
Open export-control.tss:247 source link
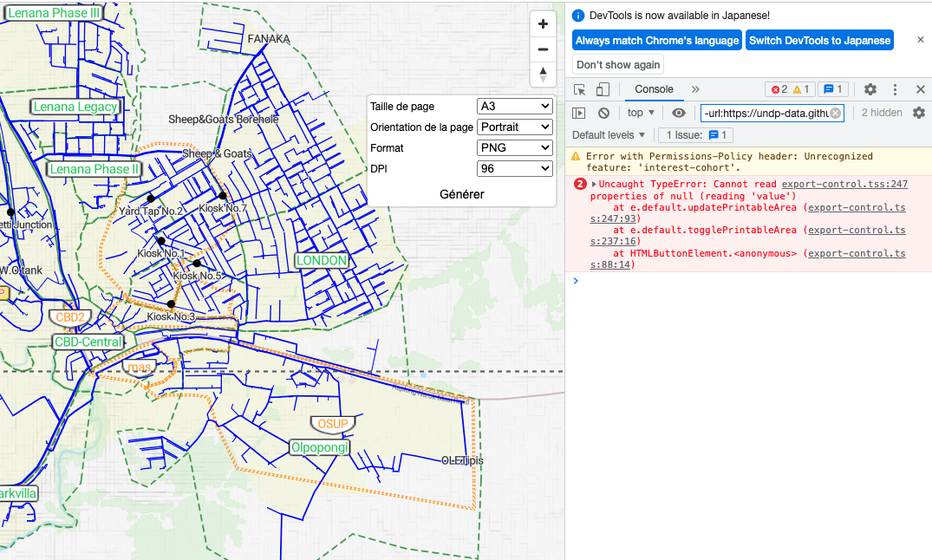pyautogui.click(x=844, y=185)
